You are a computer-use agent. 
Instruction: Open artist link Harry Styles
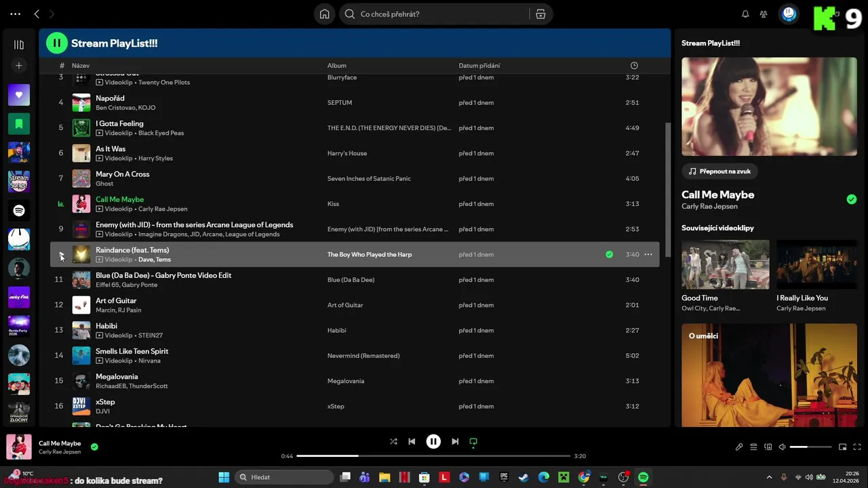pos(155,159)
